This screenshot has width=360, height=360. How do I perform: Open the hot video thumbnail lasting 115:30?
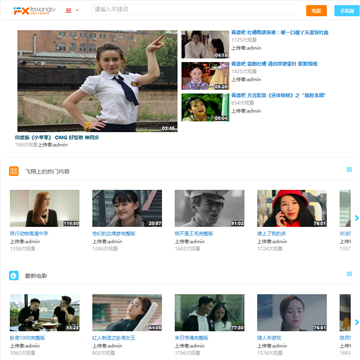click(45, 208)
